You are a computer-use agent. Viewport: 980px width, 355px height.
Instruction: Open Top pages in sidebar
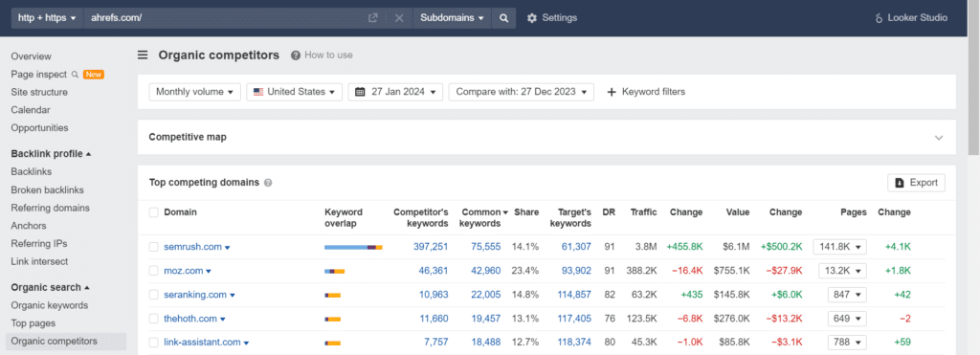(33, 323)
